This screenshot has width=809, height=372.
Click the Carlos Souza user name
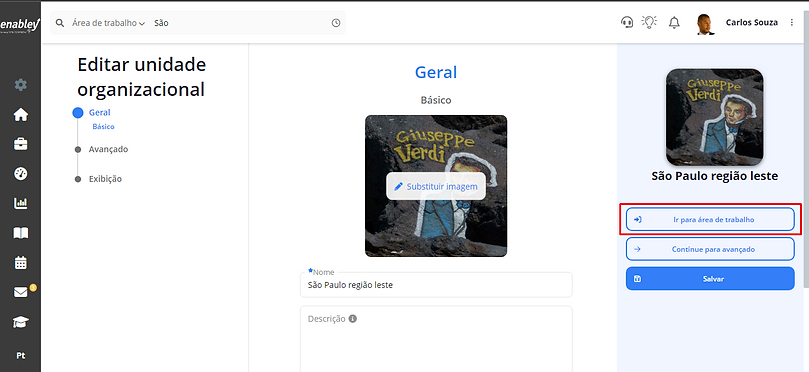pos(752,23)
